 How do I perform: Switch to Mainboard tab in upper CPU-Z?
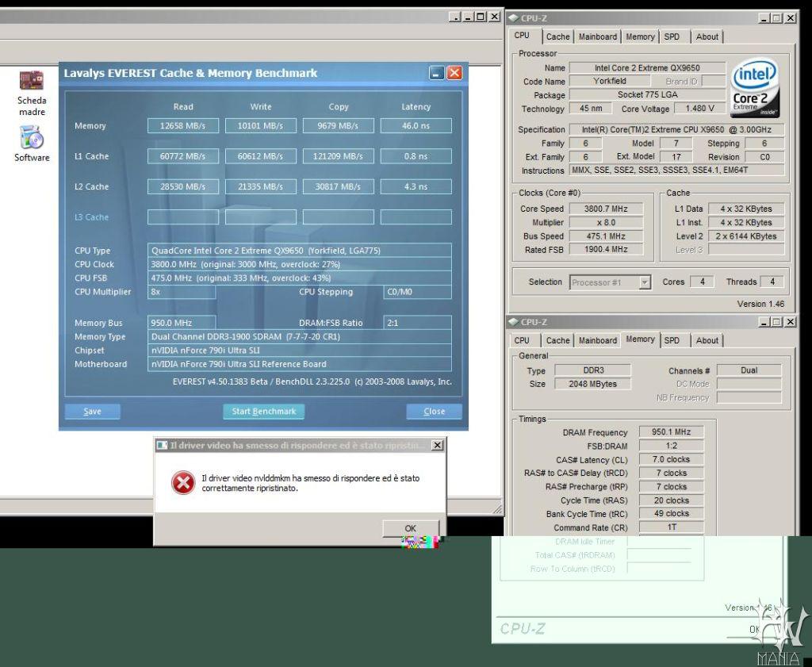[598, 36]
